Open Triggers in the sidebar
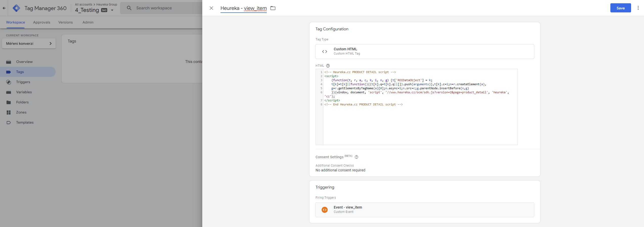This screenshot has height=227, width=644. (28, 82)
